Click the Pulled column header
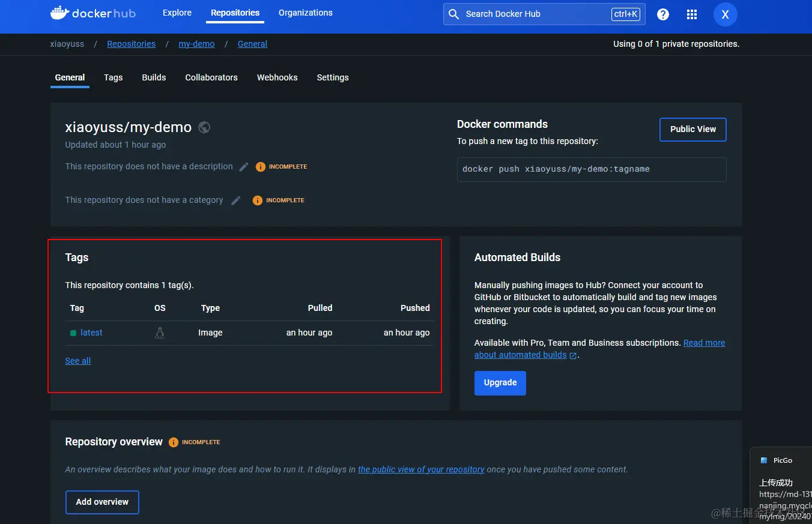 tap(320, 308)
